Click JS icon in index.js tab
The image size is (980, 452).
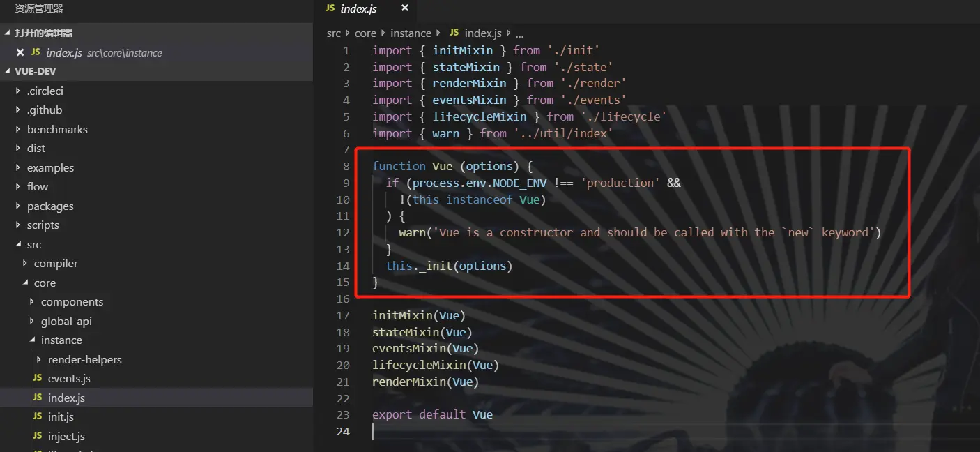(330, 8)
